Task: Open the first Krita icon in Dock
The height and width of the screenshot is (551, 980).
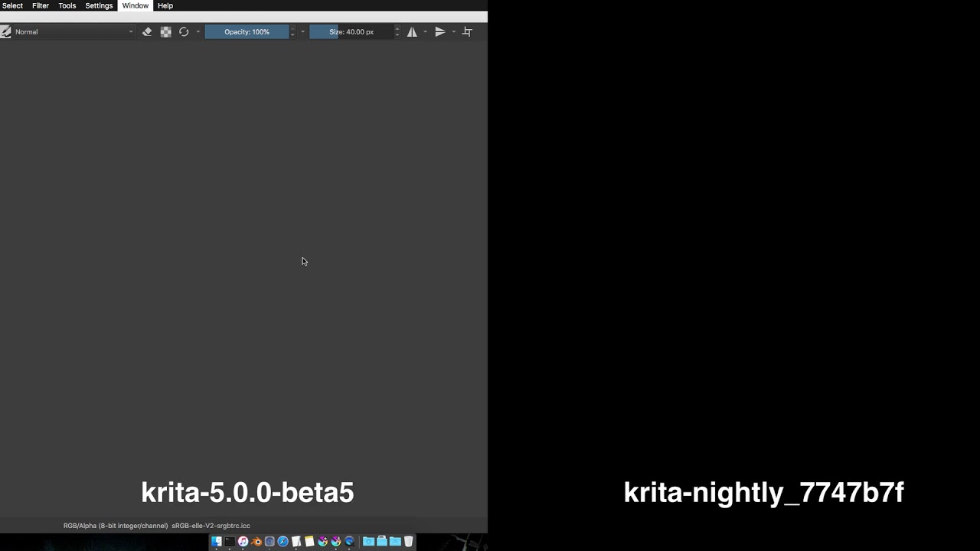Action: 322,542
